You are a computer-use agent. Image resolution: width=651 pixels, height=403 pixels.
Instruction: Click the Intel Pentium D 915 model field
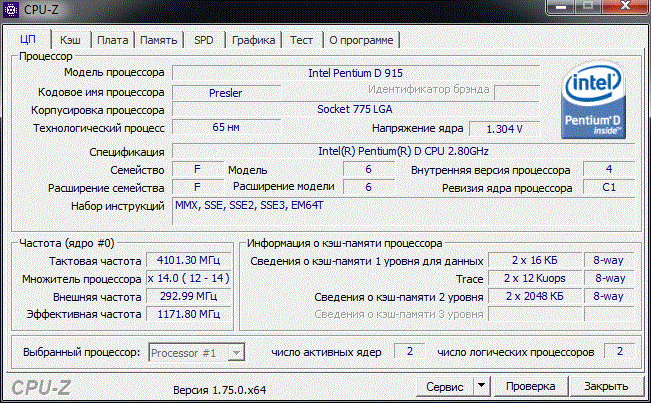355,73
